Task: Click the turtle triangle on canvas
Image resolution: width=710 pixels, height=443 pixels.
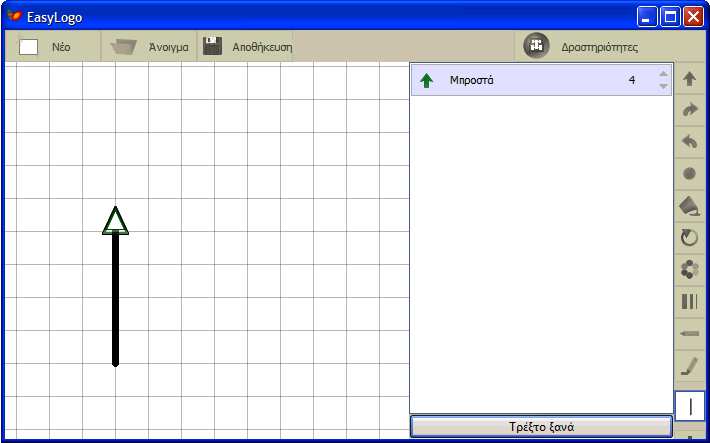Action: point(115,221)
